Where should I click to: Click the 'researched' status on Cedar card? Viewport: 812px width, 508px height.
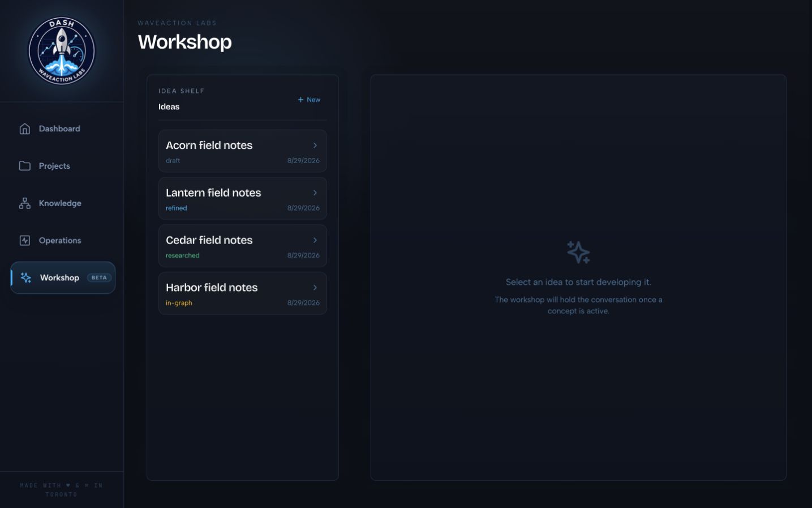(x=182, y=255)
